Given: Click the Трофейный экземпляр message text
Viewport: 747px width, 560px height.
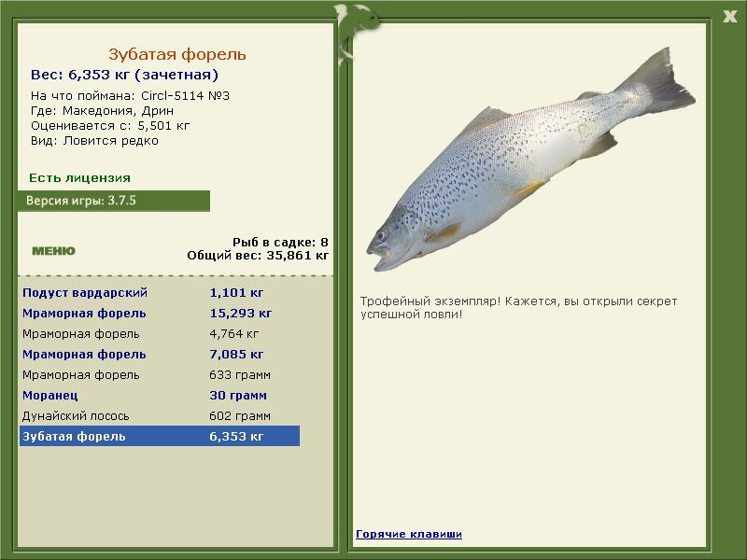Looking at the screenshot, I should [x=518, y=308].
